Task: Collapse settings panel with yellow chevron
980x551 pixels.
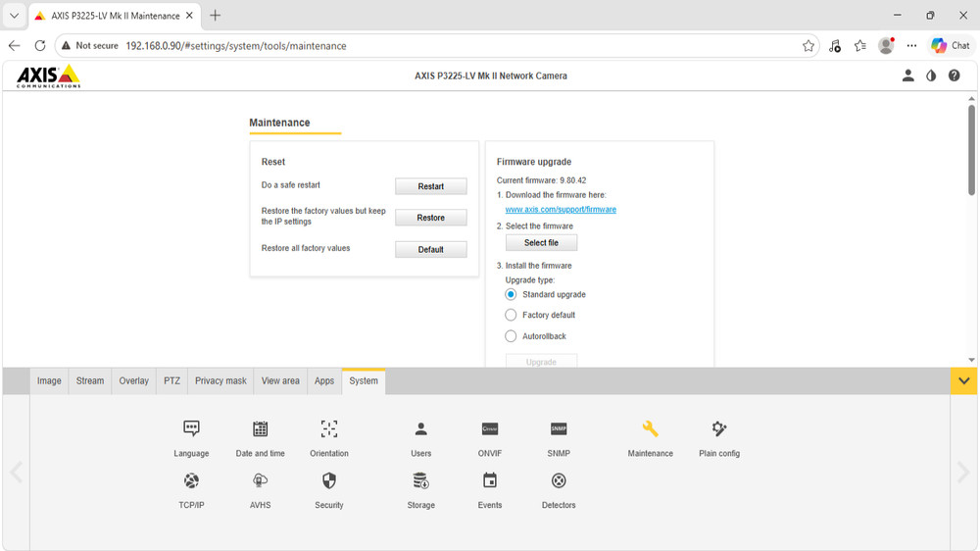Action: pyautogui.click(x=963, y=380)
